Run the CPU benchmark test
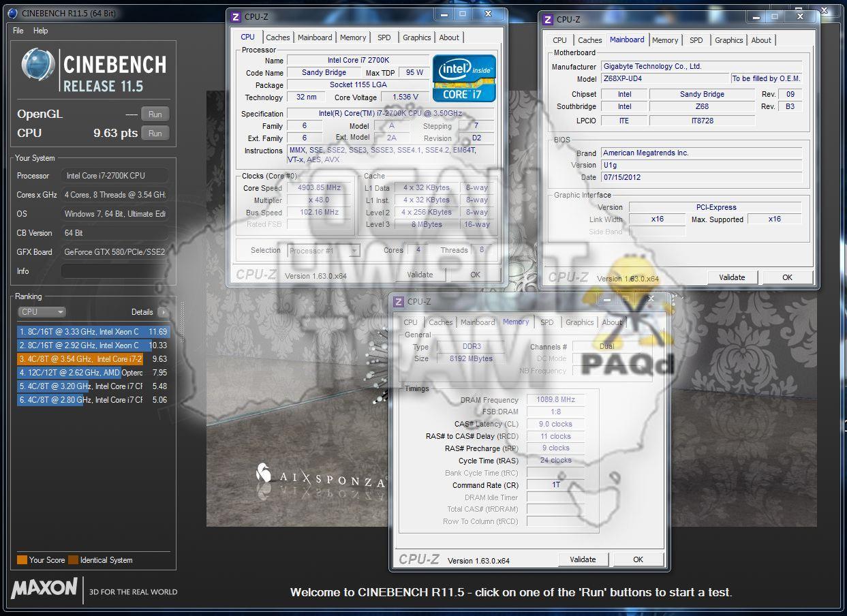 [x=155, y=134]
